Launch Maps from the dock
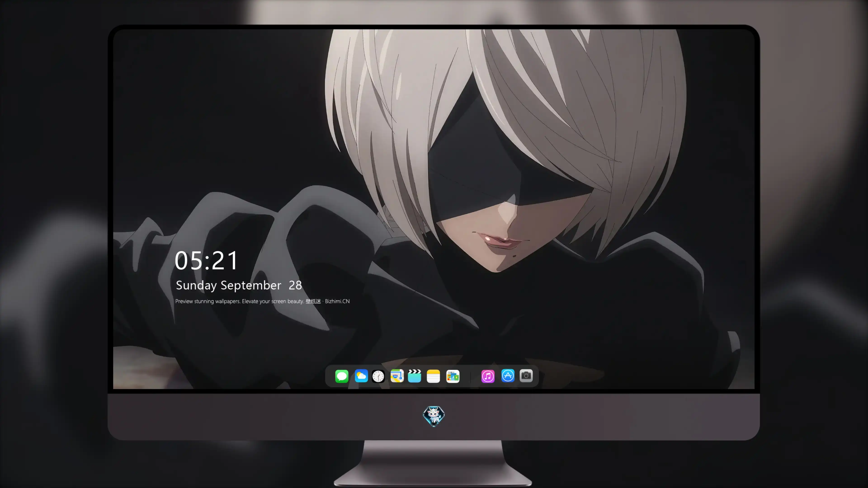This screenshot has width=868, height=488. [x=397, y=376]
